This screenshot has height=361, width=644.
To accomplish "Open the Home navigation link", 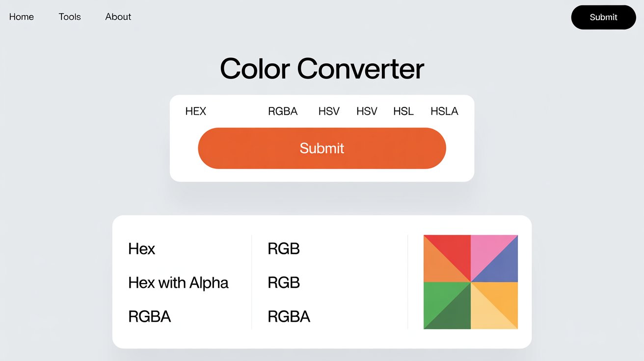I will pyautogui.click(x=22, y=17).
